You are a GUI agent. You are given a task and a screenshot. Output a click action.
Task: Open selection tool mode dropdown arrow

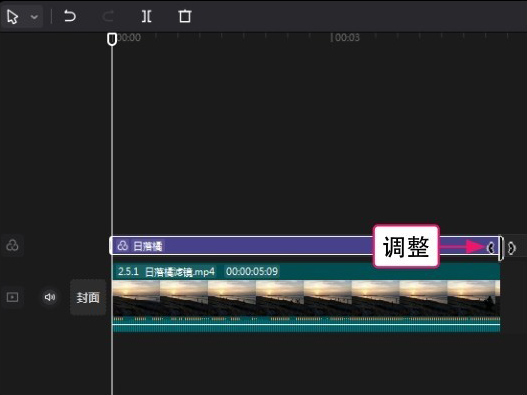point(34,16)
